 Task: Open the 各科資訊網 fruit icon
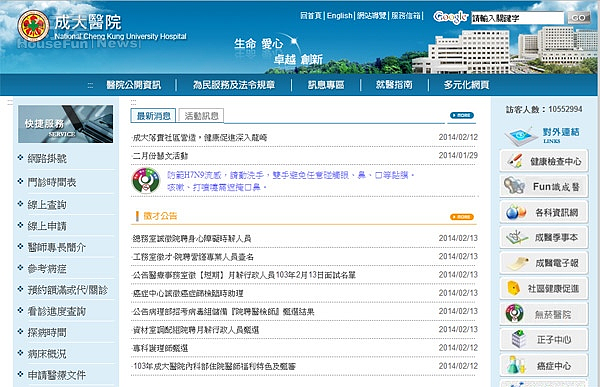click(515, 212)
